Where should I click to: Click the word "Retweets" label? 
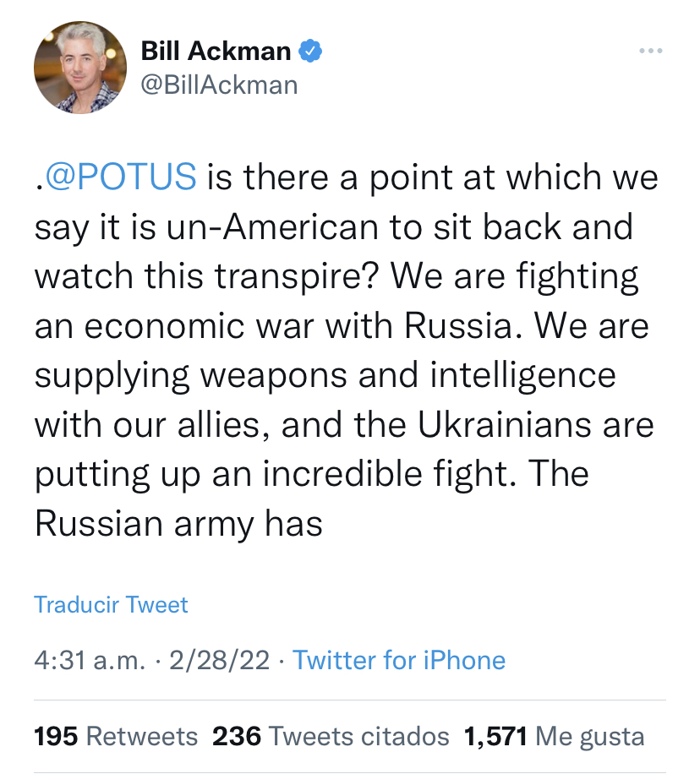tap(142, 736)
